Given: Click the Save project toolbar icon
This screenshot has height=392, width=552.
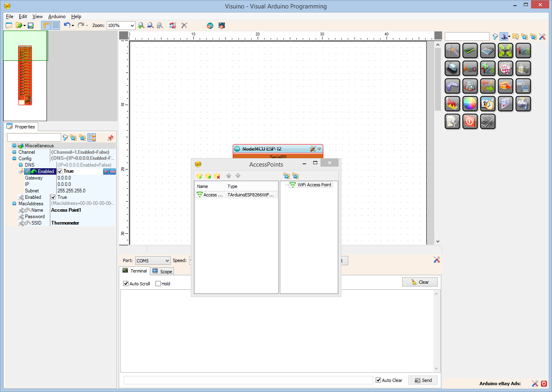Looking at the screenshot, I should 31,25.
